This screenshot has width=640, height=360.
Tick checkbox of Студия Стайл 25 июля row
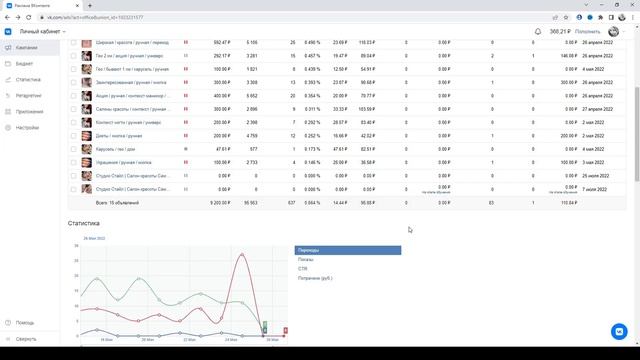(x=73, y=176)
